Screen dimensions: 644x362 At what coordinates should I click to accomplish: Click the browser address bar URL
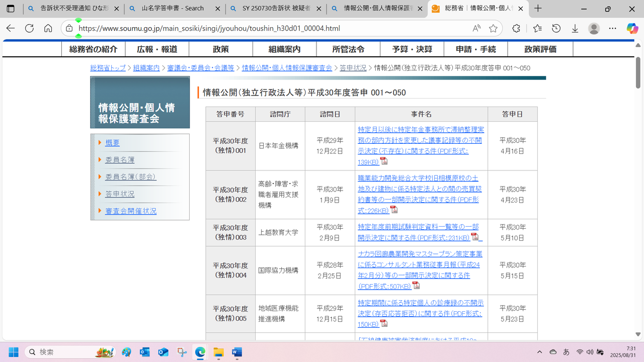[x=209, y=29]
